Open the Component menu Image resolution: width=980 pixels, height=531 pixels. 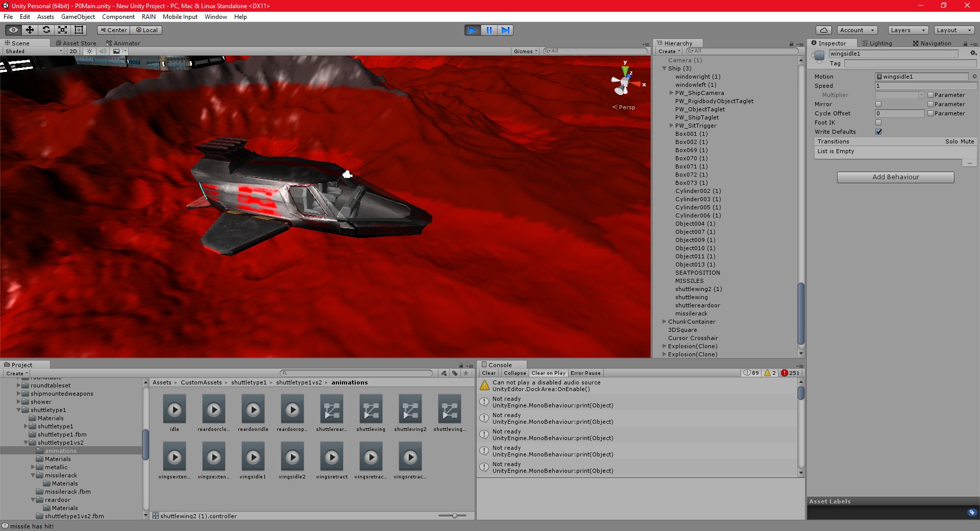[x=118, y=17]
